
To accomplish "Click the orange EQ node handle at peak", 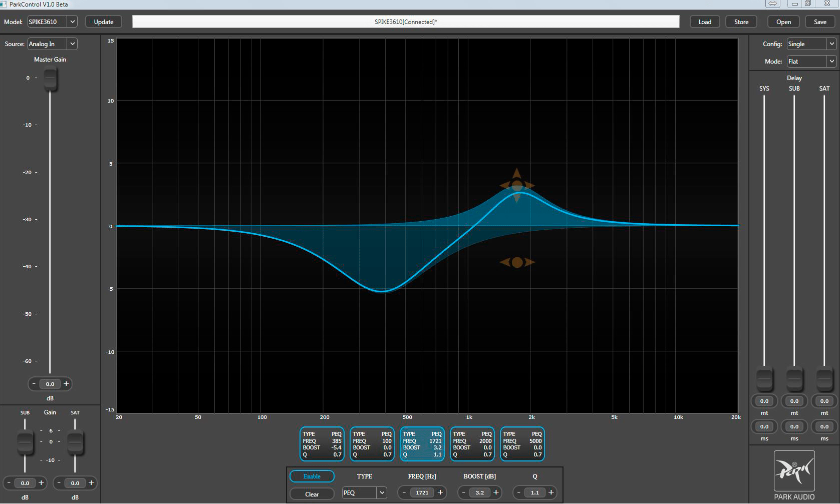I will click(x=517, y=186).
